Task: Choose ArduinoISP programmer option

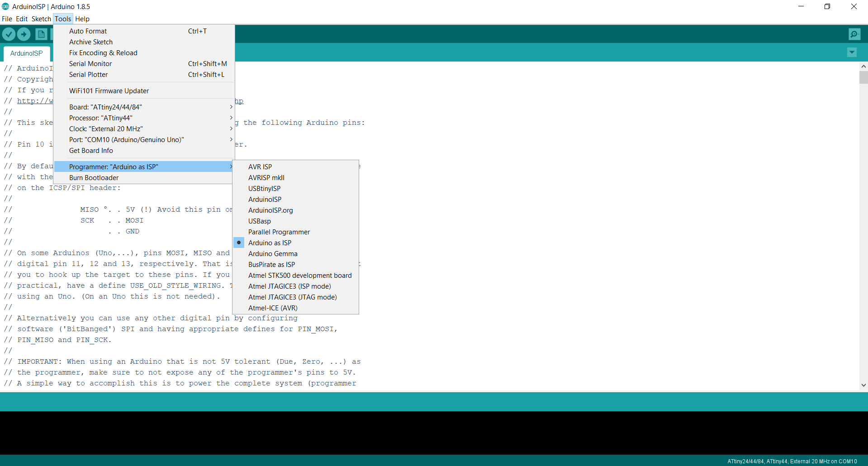Action: click(296, 200)
